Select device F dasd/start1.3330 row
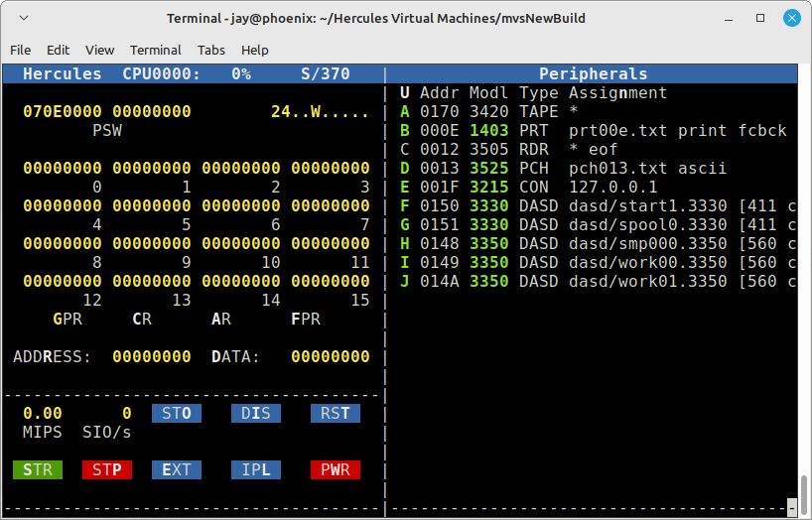 pos(599,206)
